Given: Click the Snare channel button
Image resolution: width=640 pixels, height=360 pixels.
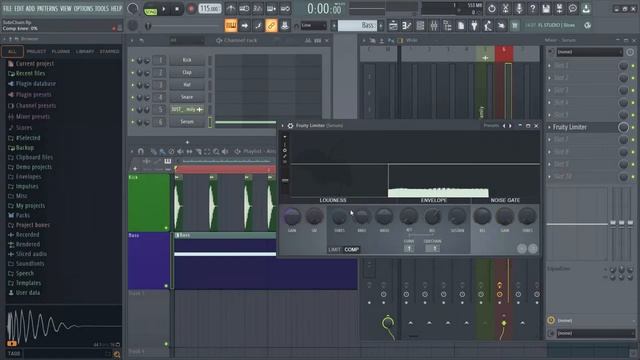Looking at the screenshot, I should [x=187, y=97].
